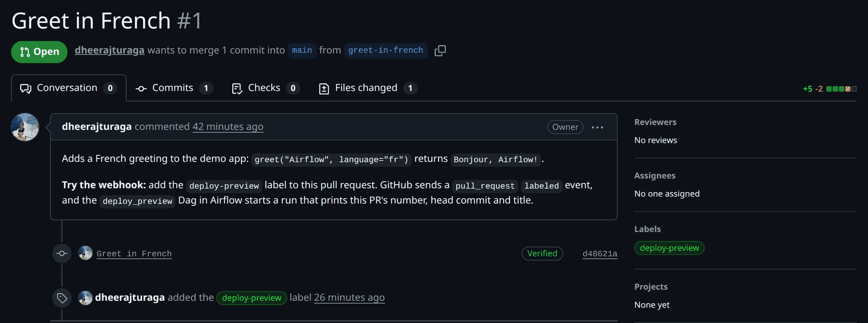This screenshot has width=868, height=323.
Task: Click the +5 additions count
Action: 807,89
